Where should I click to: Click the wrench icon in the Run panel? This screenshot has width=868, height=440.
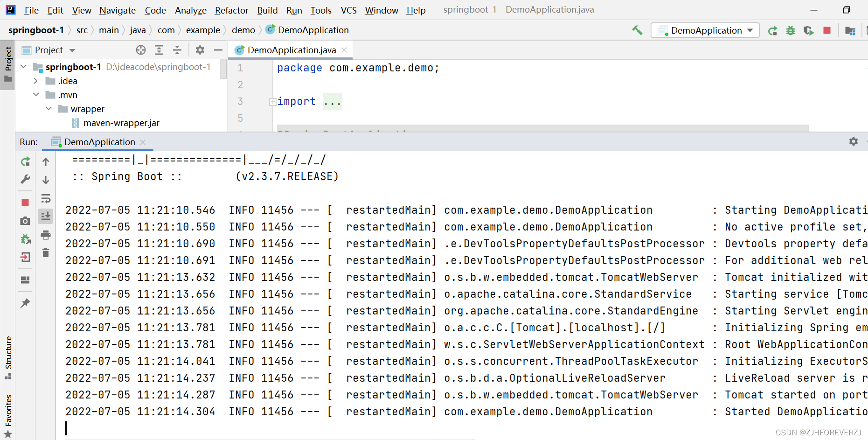26,180
